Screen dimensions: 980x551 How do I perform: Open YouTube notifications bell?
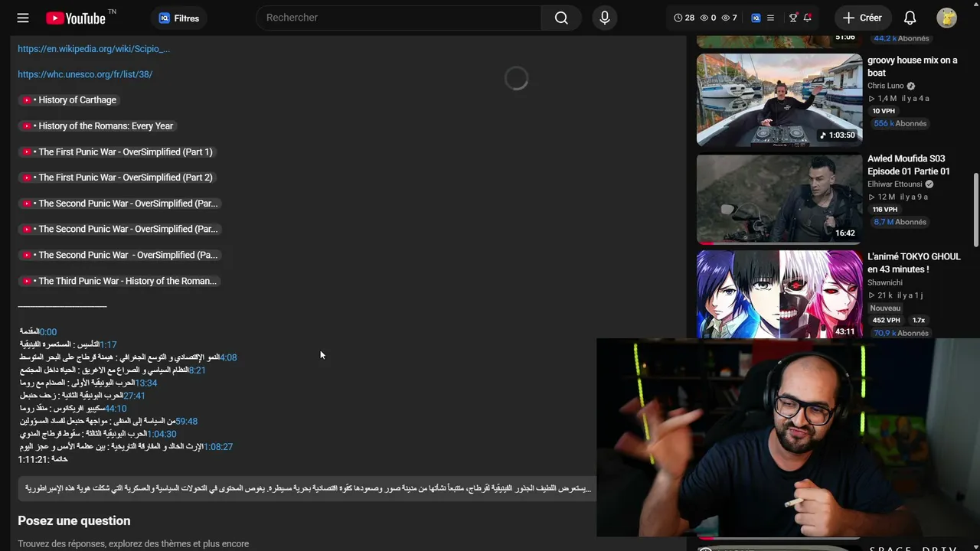(910, 18)
